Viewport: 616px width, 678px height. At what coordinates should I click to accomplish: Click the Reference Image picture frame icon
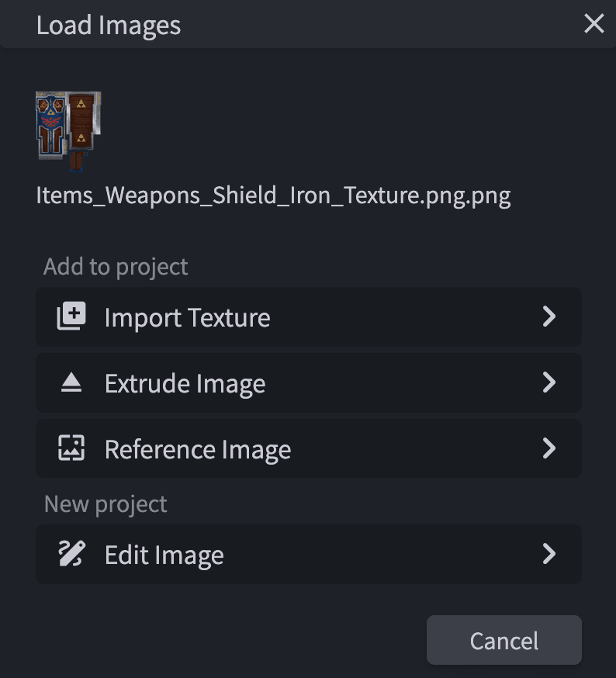[70, 448]
